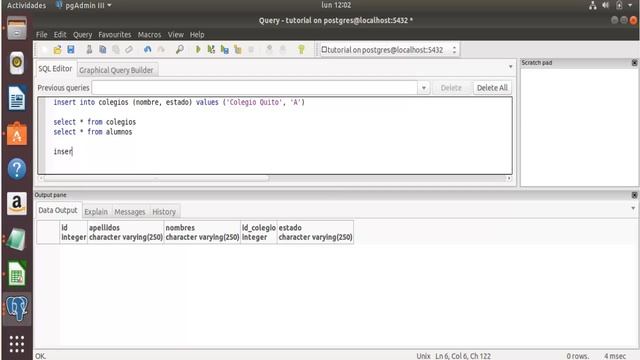Open SQL help with the lightbulb icon
Image resolution: width=640 pixels, height=360 pixels.
(x=301, y=50)
